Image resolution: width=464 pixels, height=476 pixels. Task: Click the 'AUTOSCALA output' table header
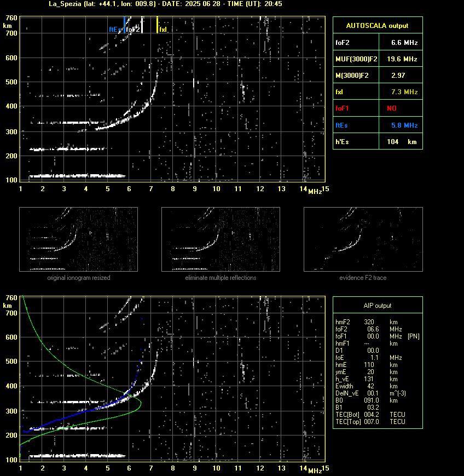pyautogui.click(x=378, y=26)
